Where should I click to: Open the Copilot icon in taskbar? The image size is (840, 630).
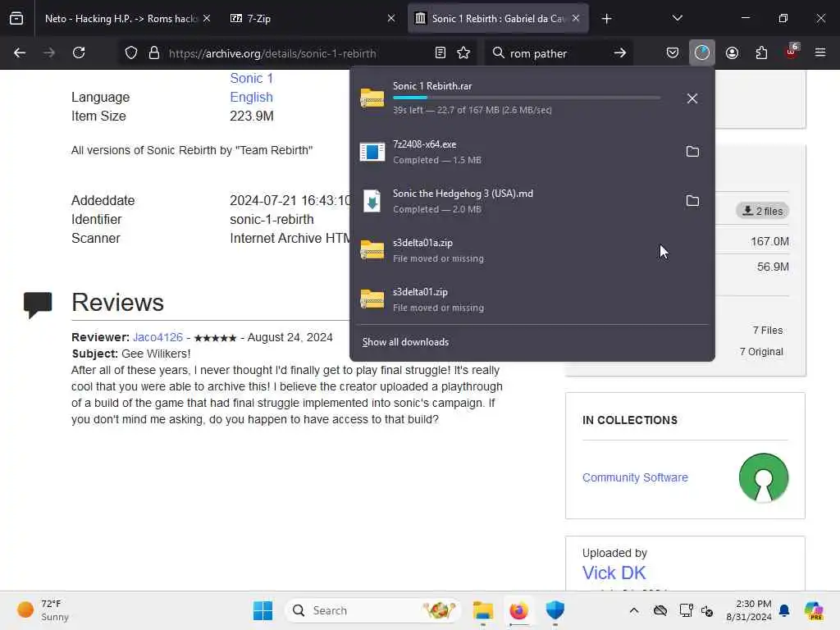click(814, 610)
